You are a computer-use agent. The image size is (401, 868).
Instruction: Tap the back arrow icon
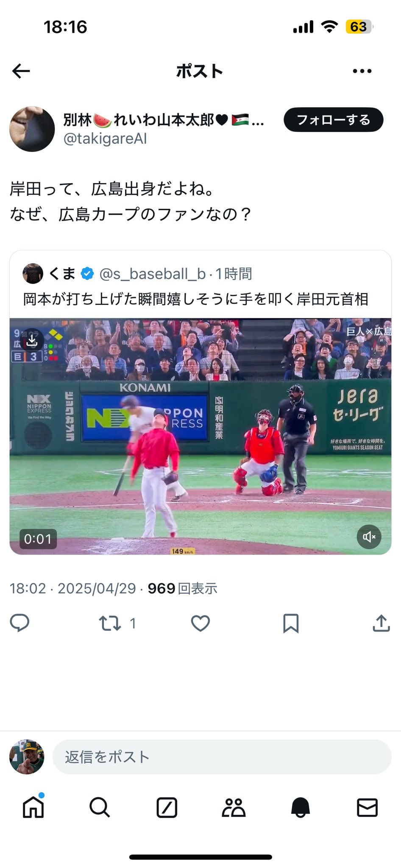coord(21,71)
